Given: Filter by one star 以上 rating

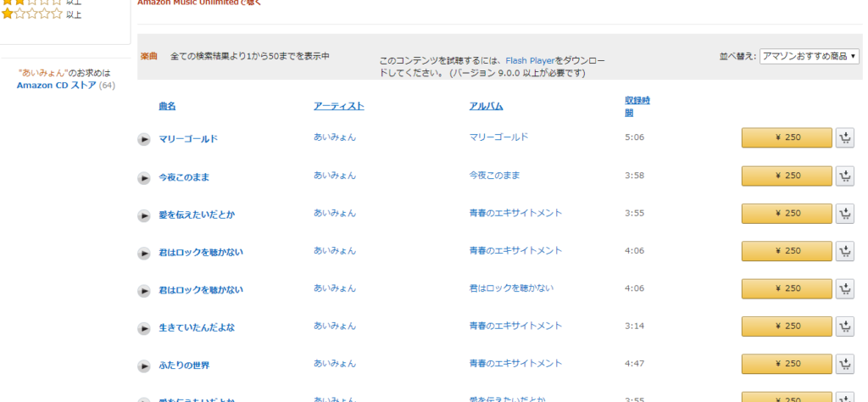Looking at the screenshot, I should pos(42,14).
